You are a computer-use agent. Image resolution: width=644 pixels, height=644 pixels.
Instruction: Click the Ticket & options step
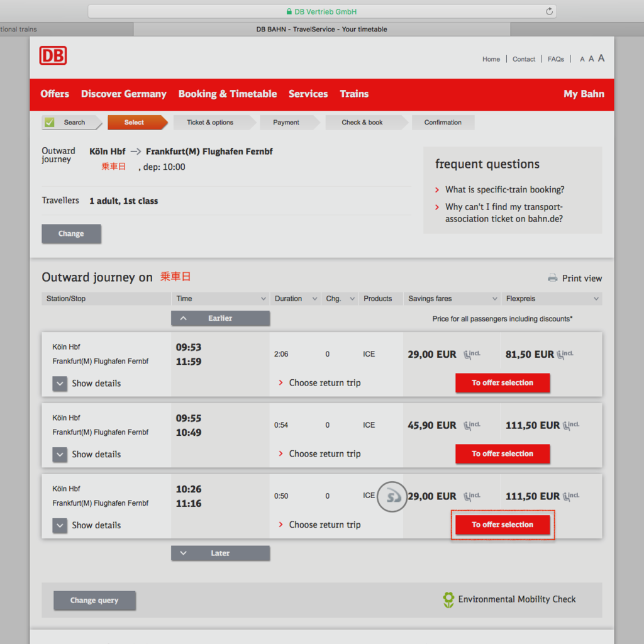(214, 123)
